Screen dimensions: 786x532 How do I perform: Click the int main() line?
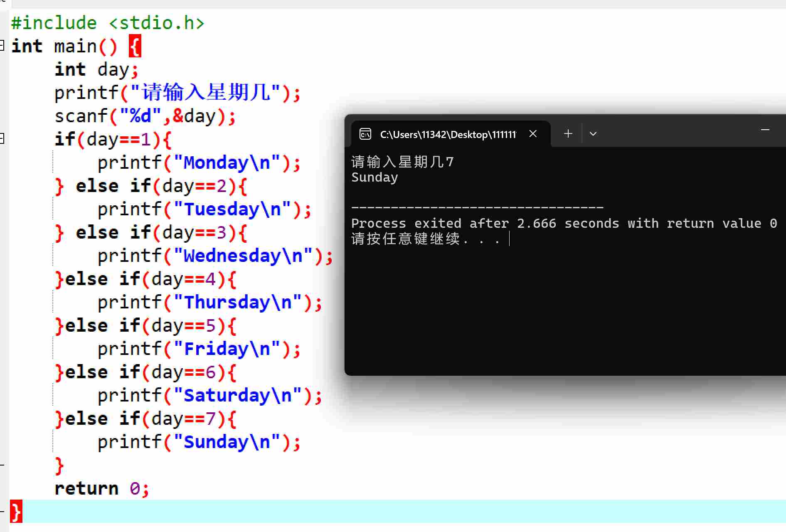pyautogui.click(x=76, y=46)
